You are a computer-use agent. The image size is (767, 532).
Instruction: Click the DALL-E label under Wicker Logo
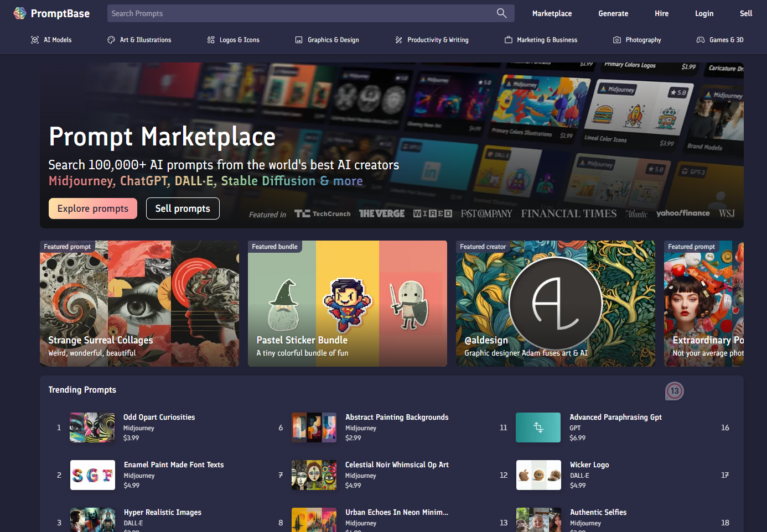[x=579, y=476]
